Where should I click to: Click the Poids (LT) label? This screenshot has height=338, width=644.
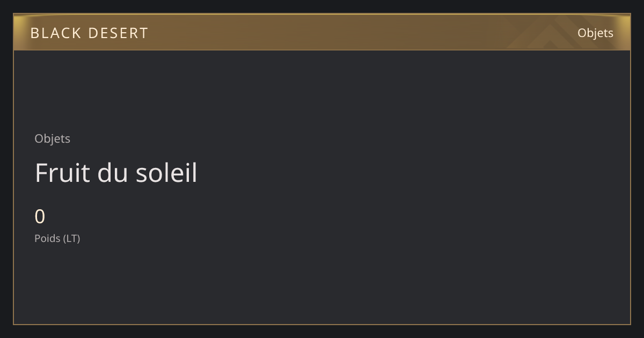tap(57, 238)
